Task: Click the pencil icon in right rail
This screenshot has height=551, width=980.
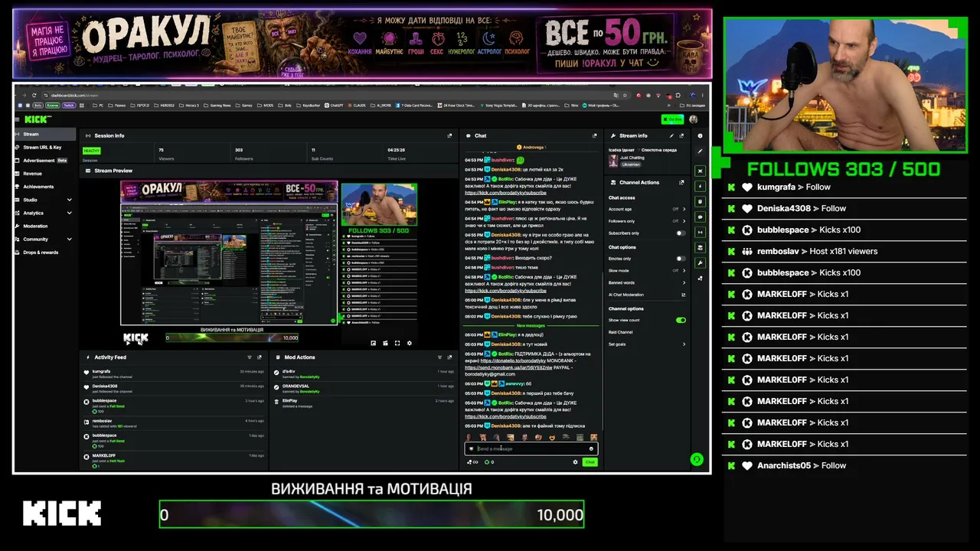Action: click(x=700, y=152)
